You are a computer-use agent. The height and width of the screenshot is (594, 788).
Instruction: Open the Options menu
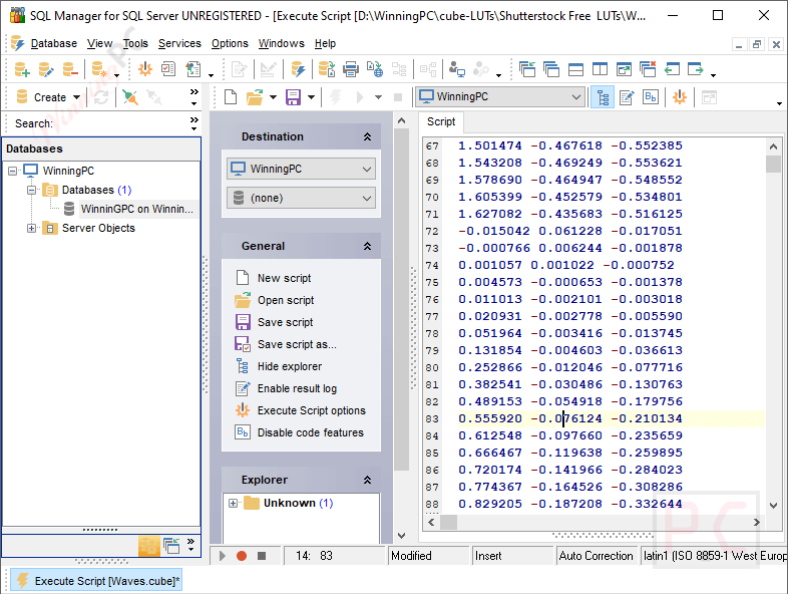[230, 44]
